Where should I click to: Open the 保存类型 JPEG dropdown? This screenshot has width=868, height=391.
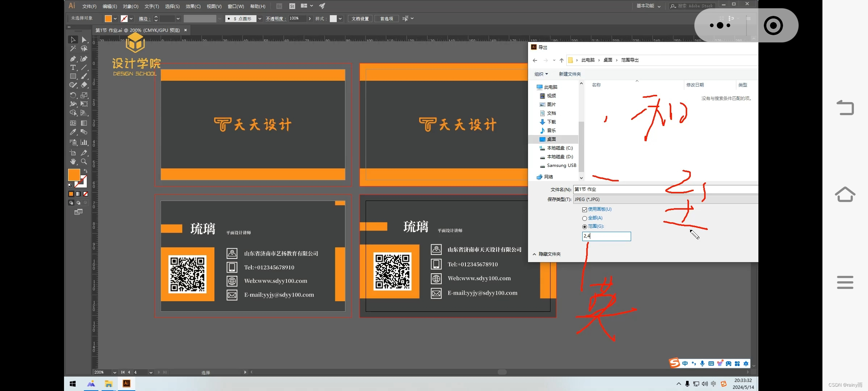[x=665, y=199]
